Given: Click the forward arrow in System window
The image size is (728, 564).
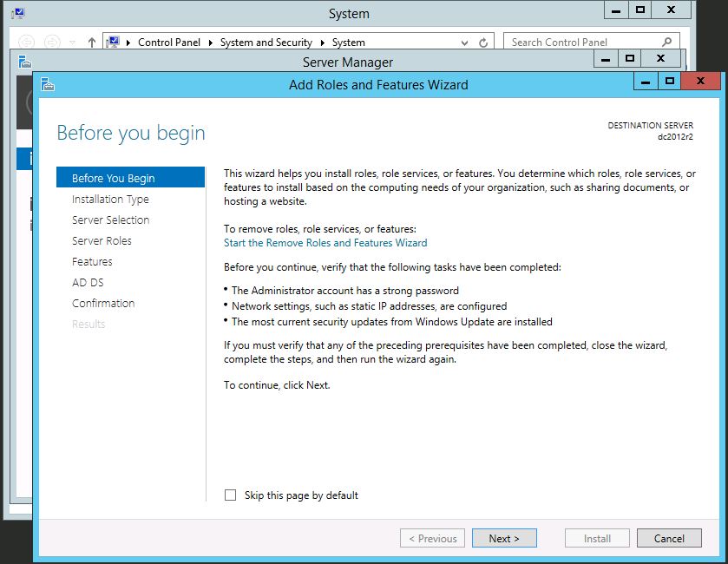Looking at the screenshot, I should [x=52, y=43].
